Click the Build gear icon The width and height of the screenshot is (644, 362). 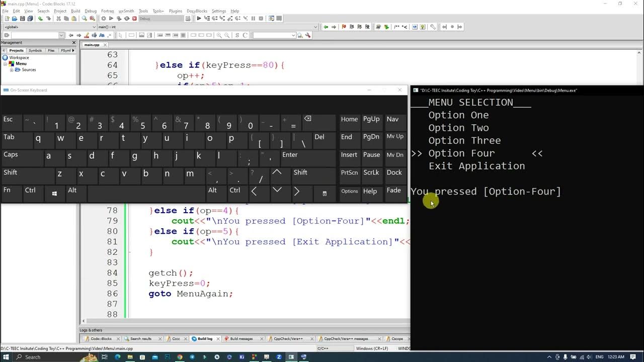pos(104,18)
